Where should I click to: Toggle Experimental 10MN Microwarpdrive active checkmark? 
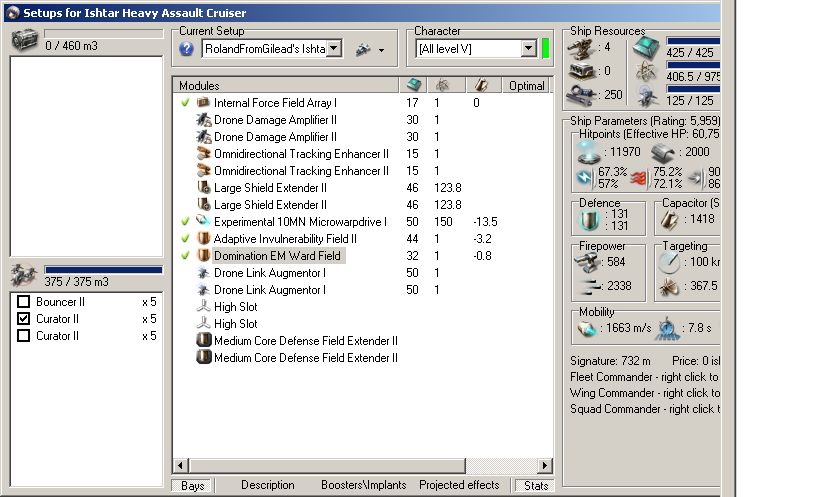(185, 221)
